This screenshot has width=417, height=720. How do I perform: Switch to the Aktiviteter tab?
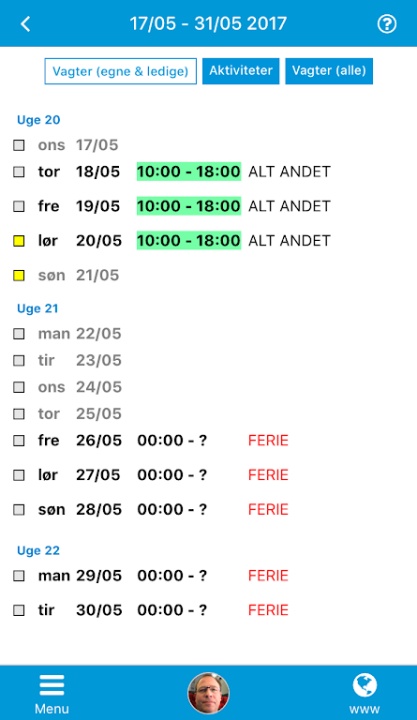(x=241, y=71)
